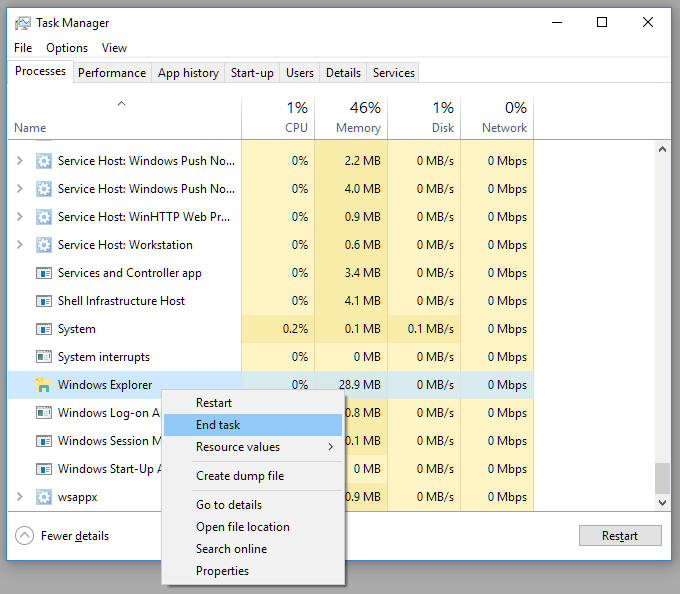Choose End task from the context menu
The width and height of the screenshot is (680, 594).
pyautogui.click(x=253, y=425)
